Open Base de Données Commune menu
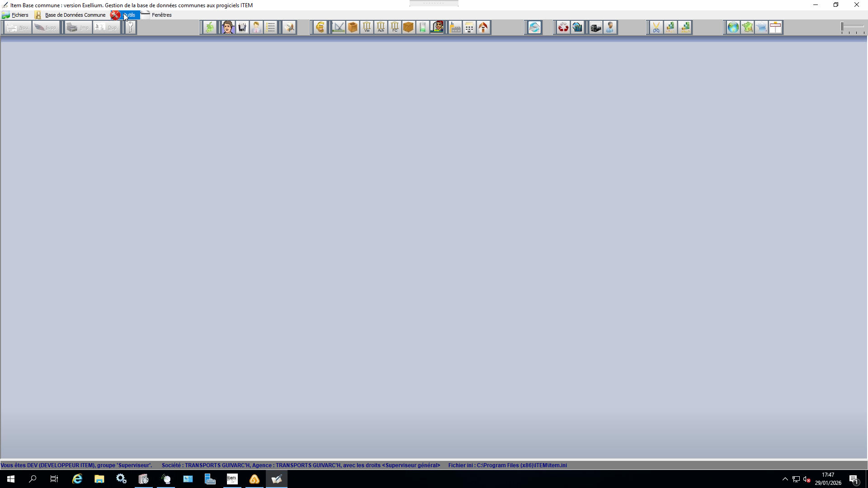Screen dimensions: 868x488 (75, 15)
